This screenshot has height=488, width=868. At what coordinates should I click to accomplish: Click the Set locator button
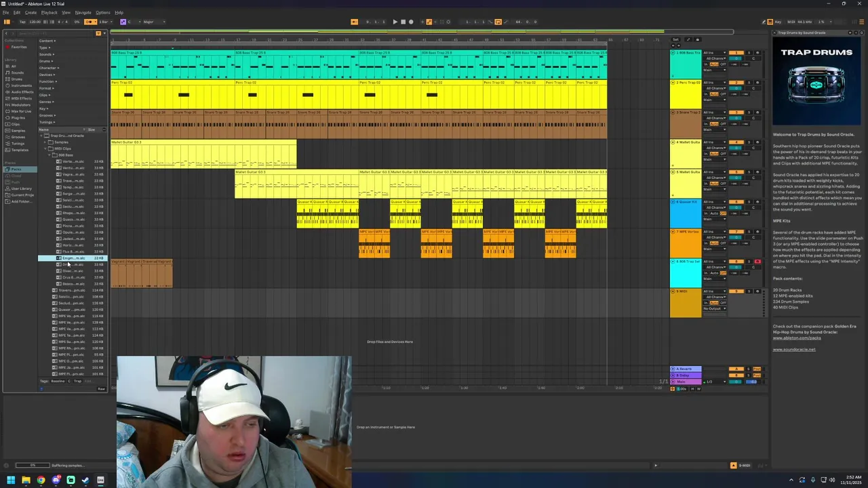tap(675, 39)
